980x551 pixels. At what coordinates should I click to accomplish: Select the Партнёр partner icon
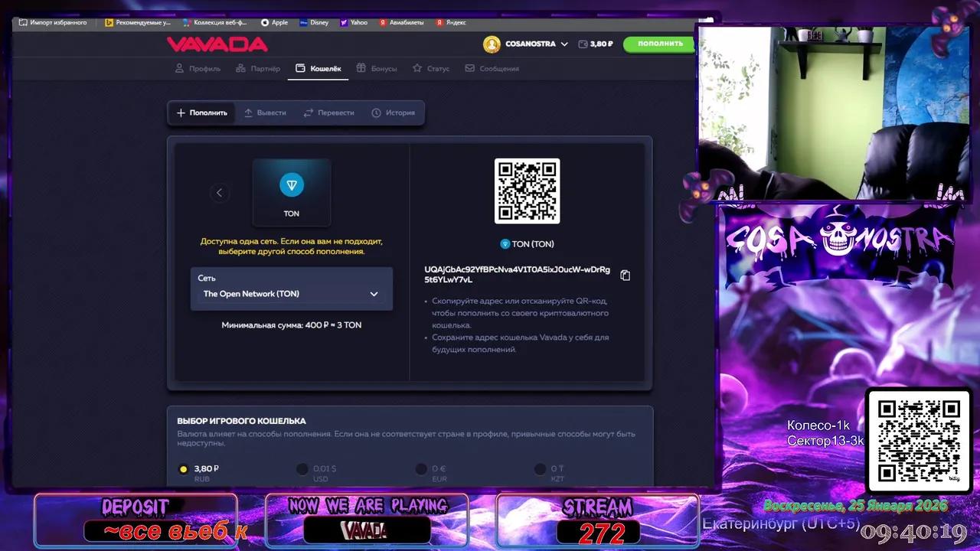click(x=240, y=68)
